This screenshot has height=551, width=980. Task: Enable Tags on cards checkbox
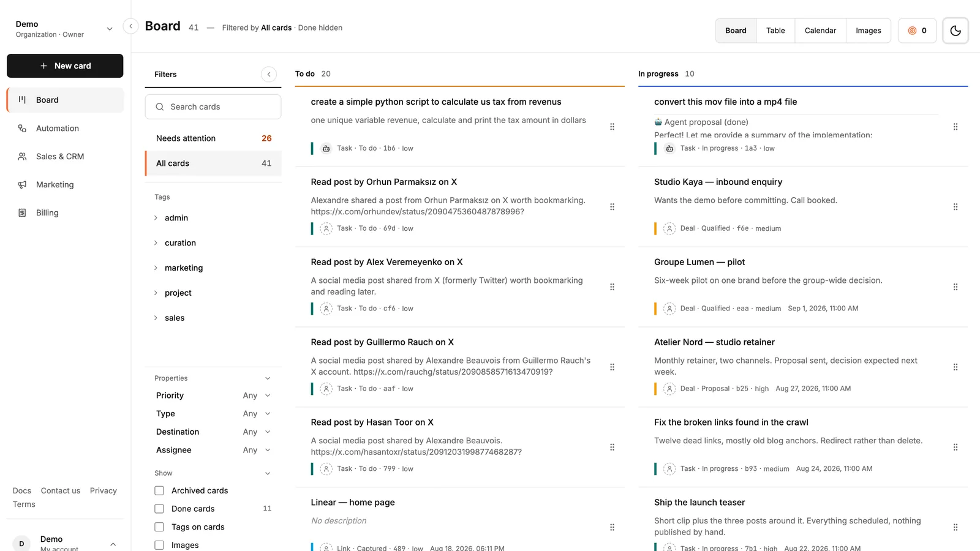pyautogui.click(x=159, y=527)
